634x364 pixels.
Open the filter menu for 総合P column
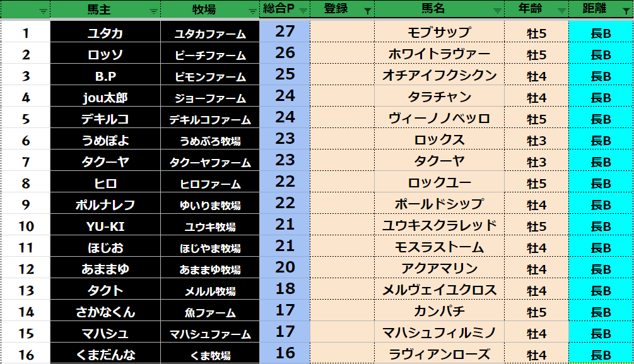pyautogui.click(x=303, y=11)
